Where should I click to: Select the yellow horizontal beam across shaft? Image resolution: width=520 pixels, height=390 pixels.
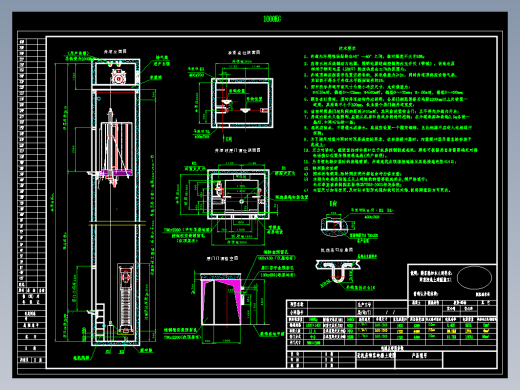click(x=117, y=223)
